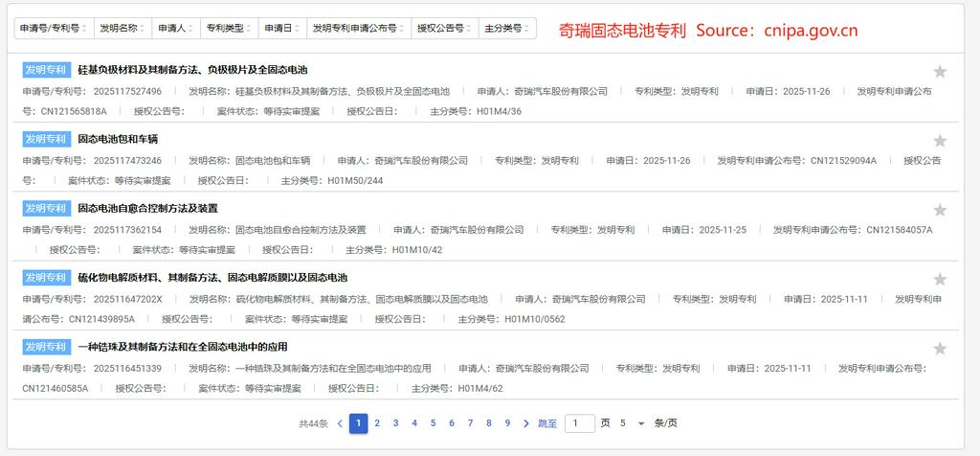Select application number 2025116451339
Viewport: 980px width, 456px height.
[127, 369]
